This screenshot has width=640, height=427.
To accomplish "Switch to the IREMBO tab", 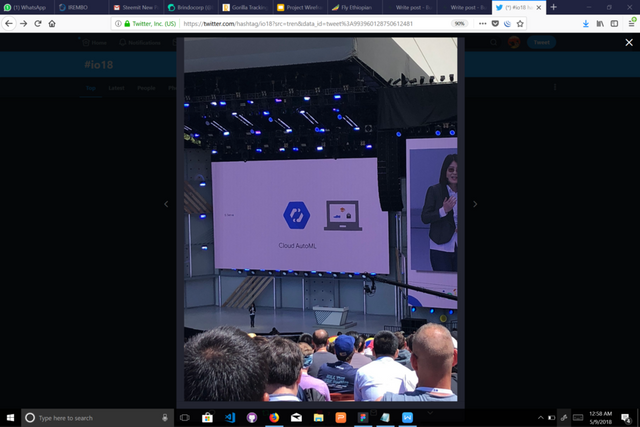I will 82,7.
